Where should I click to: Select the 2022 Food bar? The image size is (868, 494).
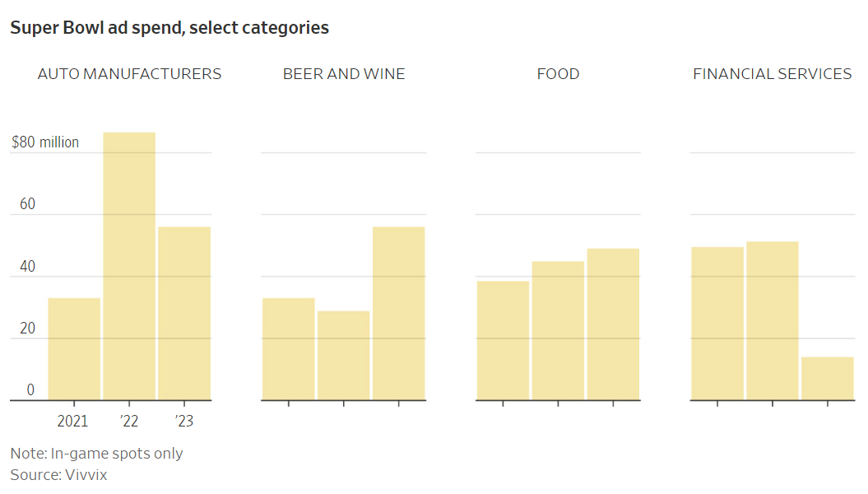coord(558,331)
